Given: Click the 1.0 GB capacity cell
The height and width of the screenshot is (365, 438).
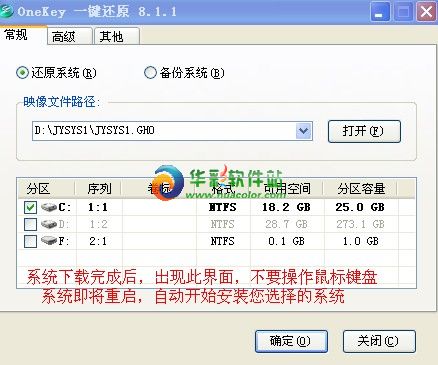Looking at the screenshot, I should click(x=361, y=241).
